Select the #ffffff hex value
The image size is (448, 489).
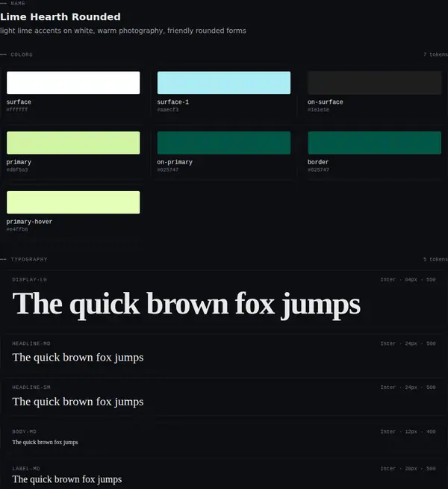click(x=17, y=110)
